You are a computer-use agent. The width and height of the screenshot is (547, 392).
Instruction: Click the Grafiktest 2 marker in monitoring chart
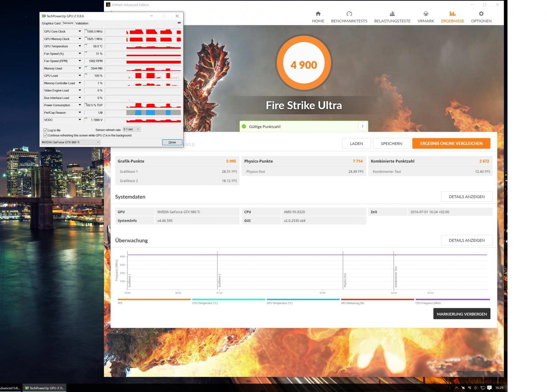219,280
